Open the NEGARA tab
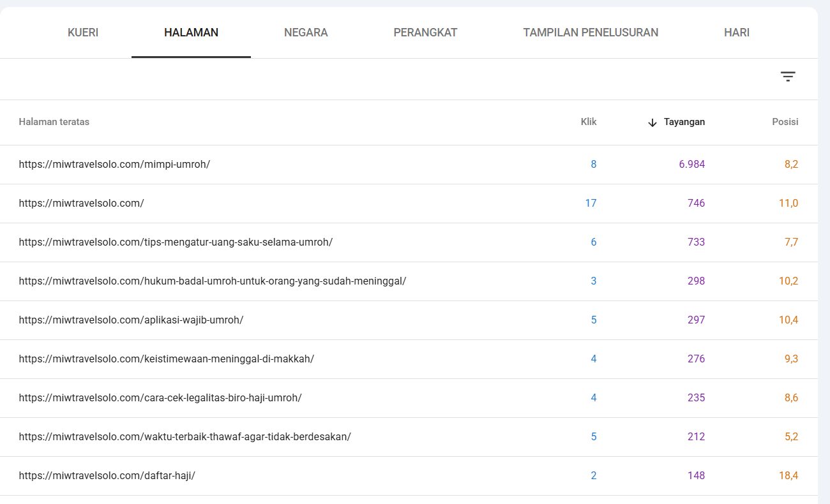The width and height of the screenshot is (830, 504). tap(306, 33)
